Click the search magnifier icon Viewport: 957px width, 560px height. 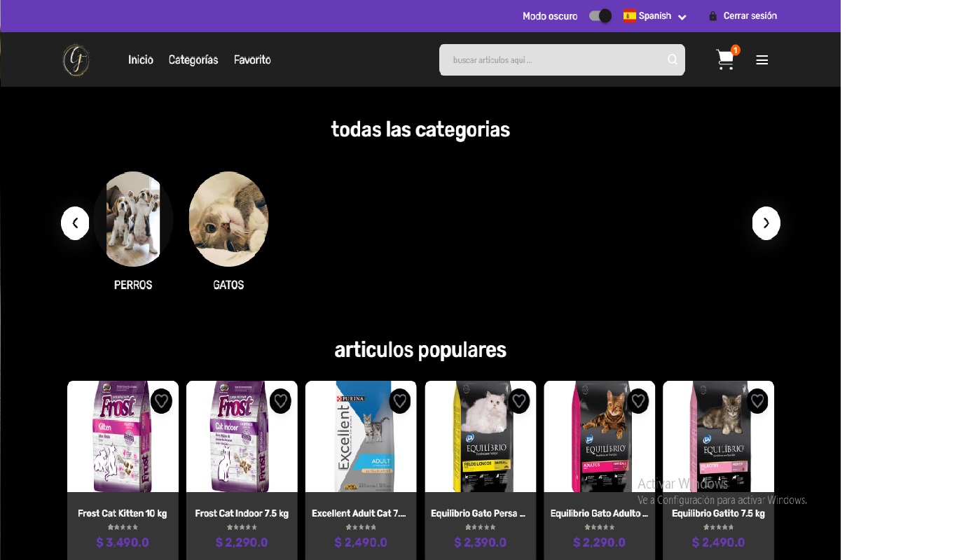(x=673, y=59)
